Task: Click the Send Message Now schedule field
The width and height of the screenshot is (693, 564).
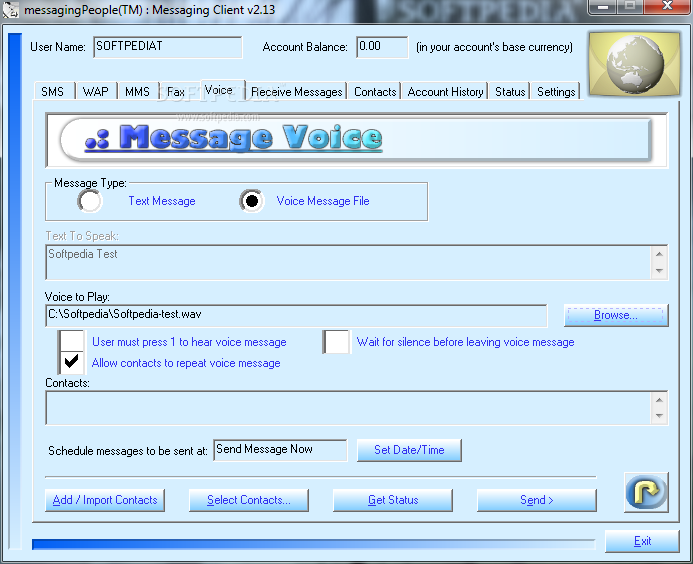Action: [280, 450]
